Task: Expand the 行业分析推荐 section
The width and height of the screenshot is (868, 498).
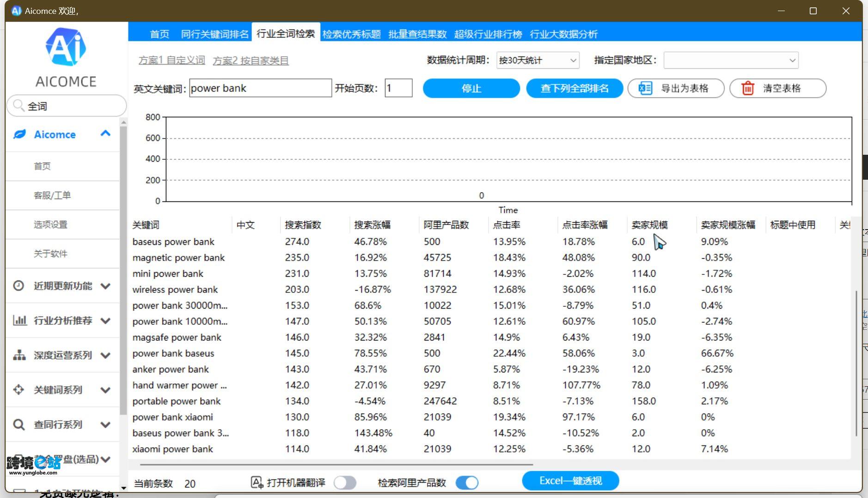Action: click(105, 321)
